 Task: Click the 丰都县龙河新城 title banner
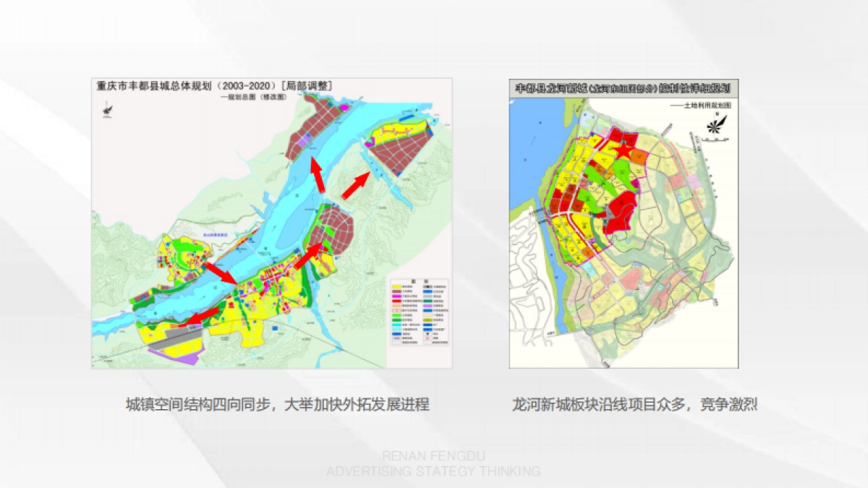tap(622, 87)
